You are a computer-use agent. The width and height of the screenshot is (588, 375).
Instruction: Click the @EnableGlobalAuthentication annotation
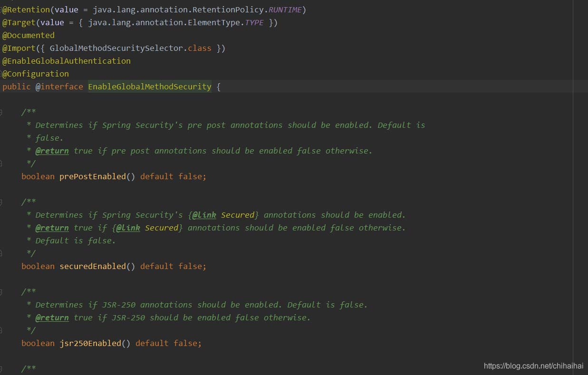click(67, 61)
